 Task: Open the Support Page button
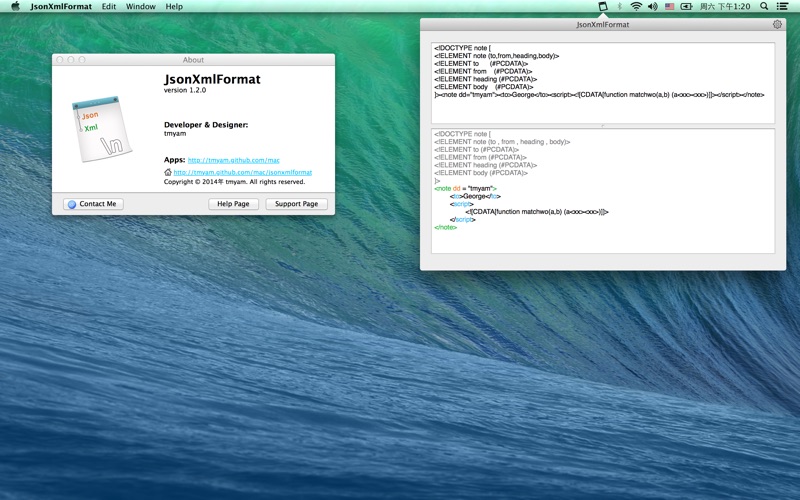click(x=296, y=204)
